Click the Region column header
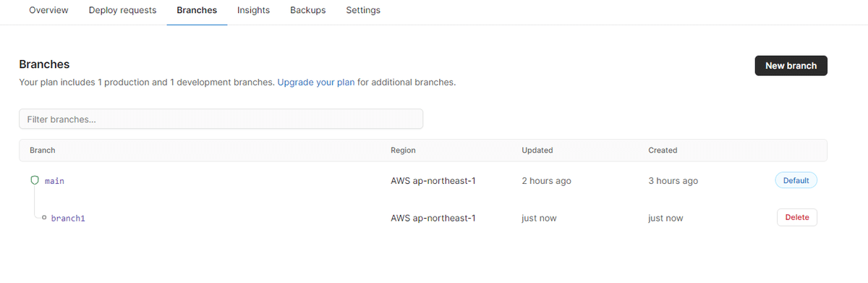The height and width of the screenshot is (283, 868). (x=403, y=151)
